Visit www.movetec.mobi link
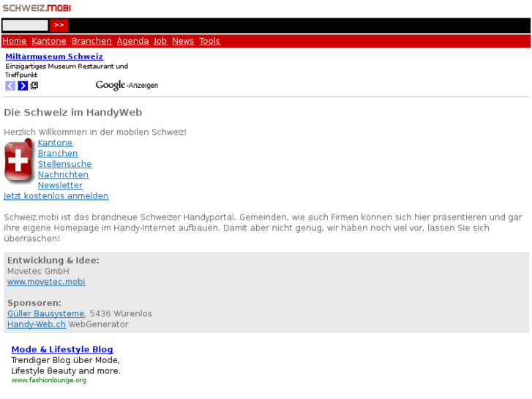Image resolution: width=532 pixels, height=399 pixels. [47, 282]
